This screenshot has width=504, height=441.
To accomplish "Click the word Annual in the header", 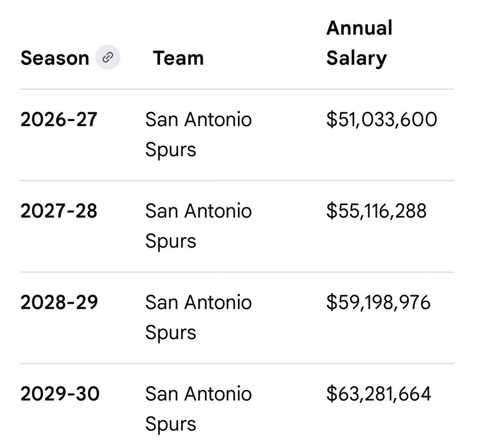I will click(x=360, y=28).
